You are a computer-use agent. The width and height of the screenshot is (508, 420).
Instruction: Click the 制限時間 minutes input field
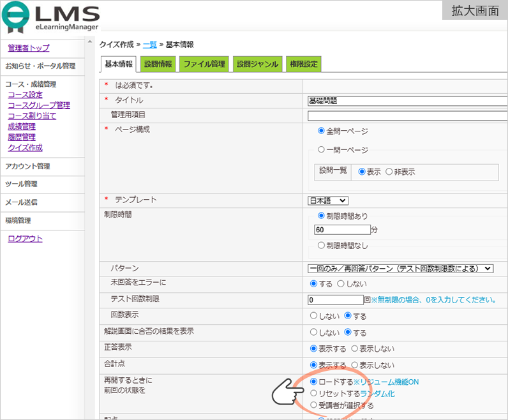tap(342, 230)
